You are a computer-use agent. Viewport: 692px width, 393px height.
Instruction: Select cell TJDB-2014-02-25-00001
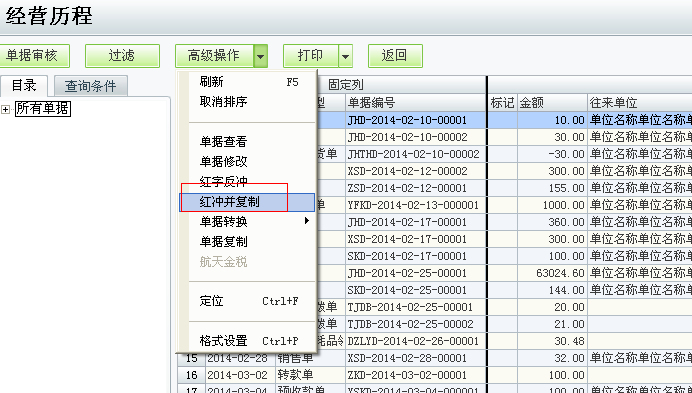[416, 307]
